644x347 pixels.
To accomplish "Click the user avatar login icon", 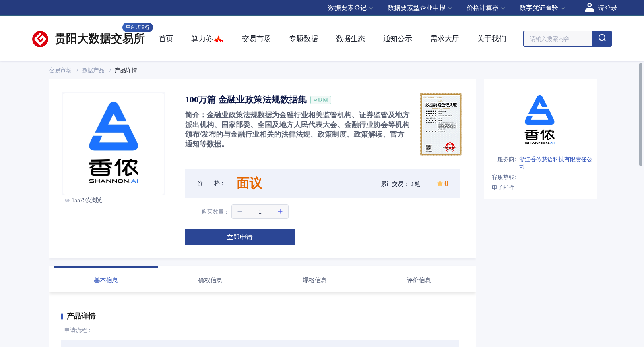I will point(590,8).
